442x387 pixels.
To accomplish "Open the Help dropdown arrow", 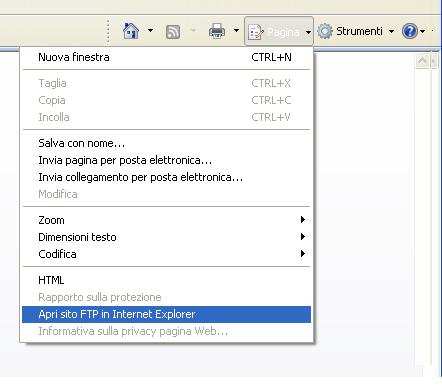I will (422, 31).
